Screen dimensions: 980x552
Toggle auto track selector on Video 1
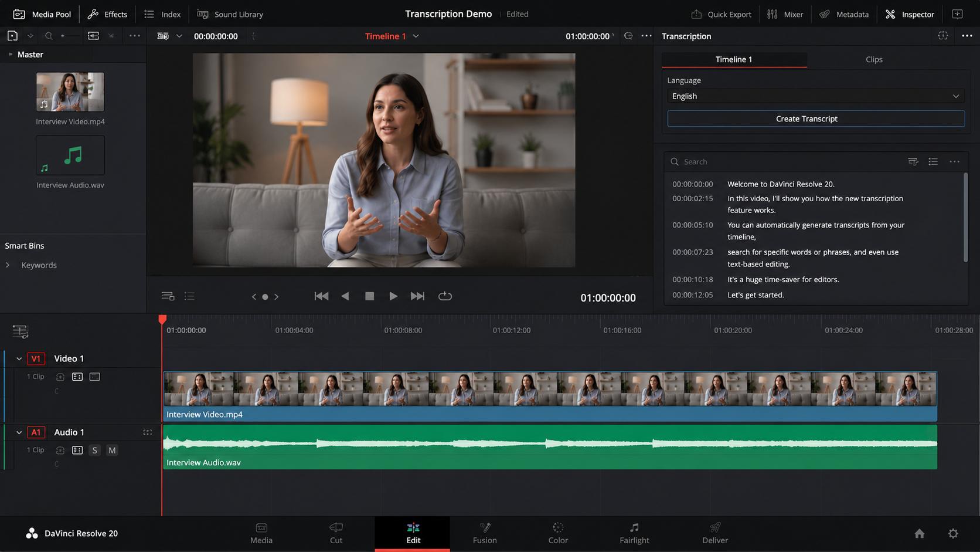click(x=77, y=377)
